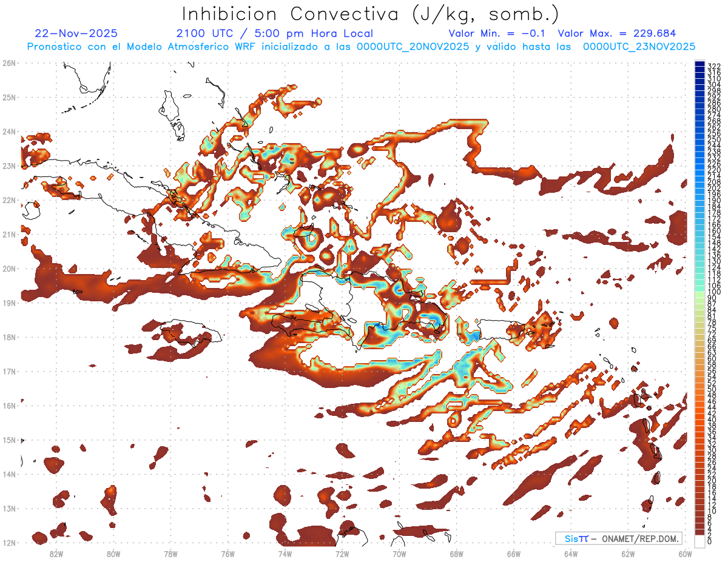Click the "SisTT - ONAMET/REP.DOM." credit box
The width and height of the screenshot is (728, 562).
(x=619, y=538)
